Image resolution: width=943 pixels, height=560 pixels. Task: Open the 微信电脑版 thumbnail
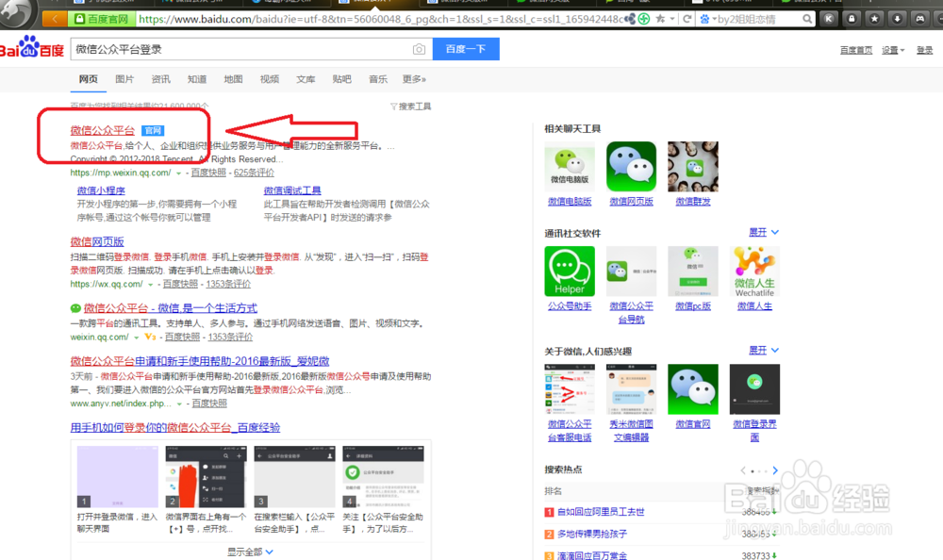point(570,167)
